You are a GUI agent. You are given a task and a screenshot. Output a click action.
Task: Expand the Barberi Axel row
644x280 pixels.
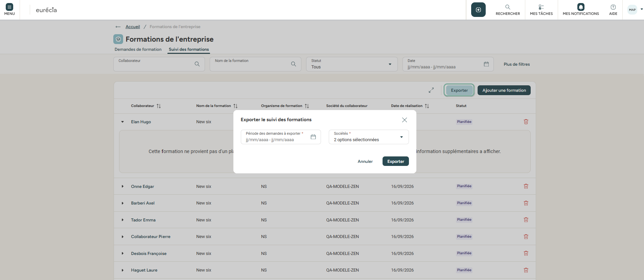click(123, 203)
